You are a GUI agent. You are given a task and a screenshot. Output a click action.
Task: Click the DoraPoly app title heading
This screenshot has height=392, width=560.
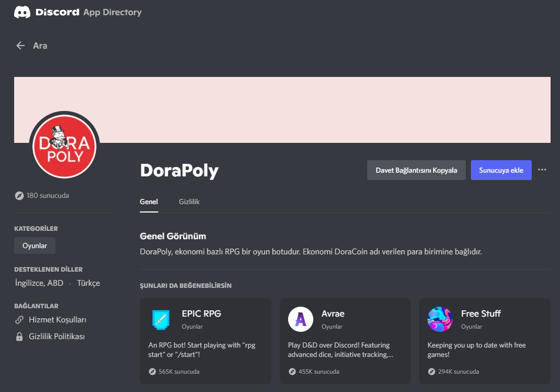click(x=179, y=170)
